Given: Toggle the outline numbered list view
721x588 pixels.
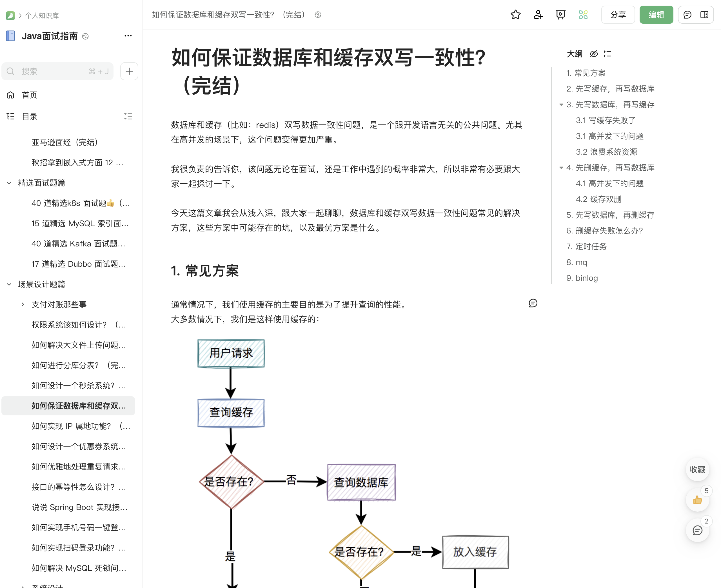Looking at the screenshot, I should tap(607, 54).
